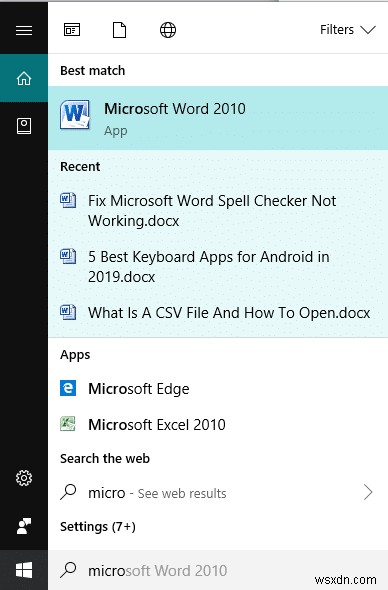Open Settings (7+) results group
The width and height of the screenshot is (388, 590).
[98, 526]
